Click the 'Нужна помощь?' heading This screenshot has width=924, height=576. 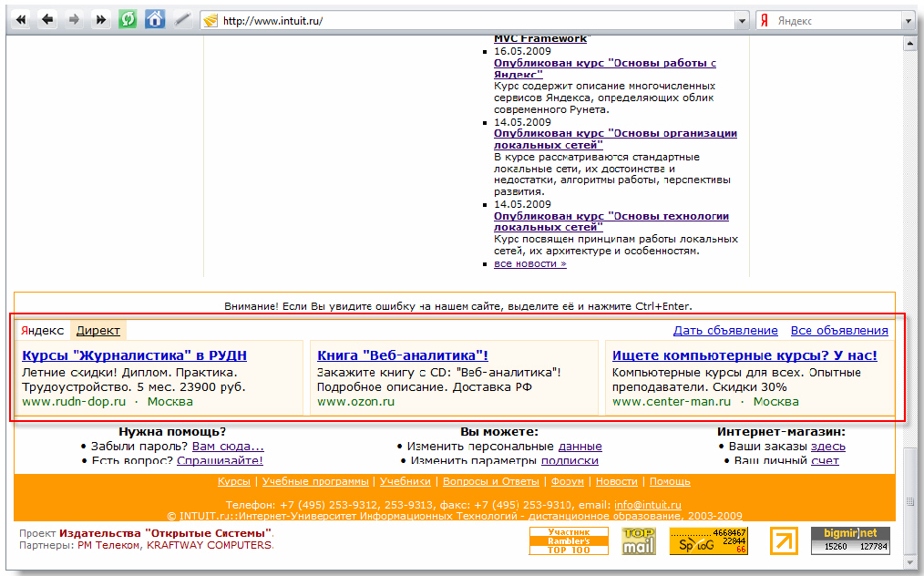coord(172,432)
